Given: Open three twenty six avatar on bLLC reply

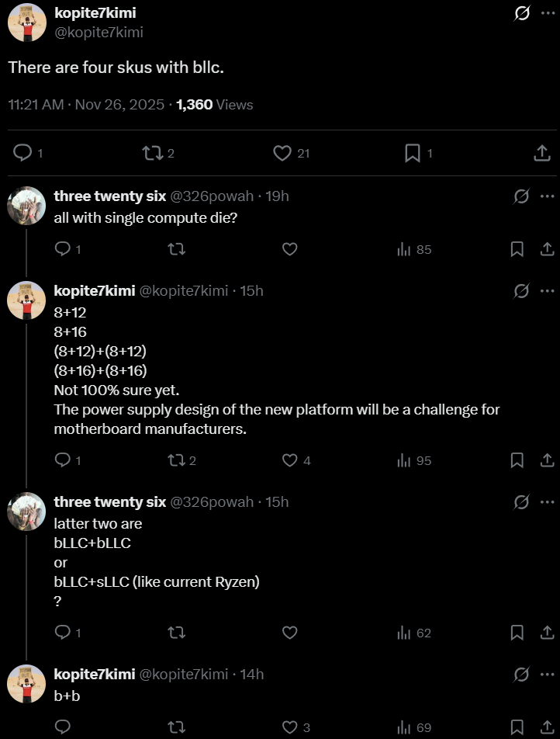Looking at the screenshot, I should [26, 512].
